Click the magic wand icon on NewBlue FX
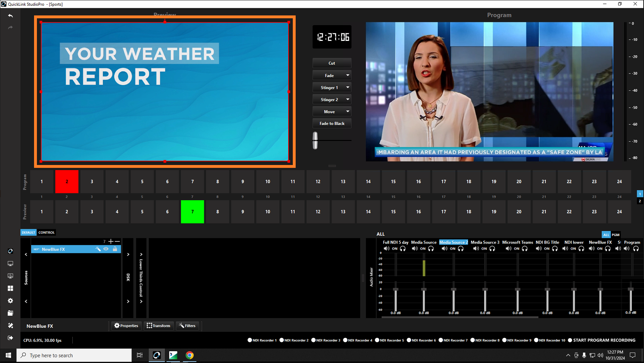 click(x=98, y=249)
